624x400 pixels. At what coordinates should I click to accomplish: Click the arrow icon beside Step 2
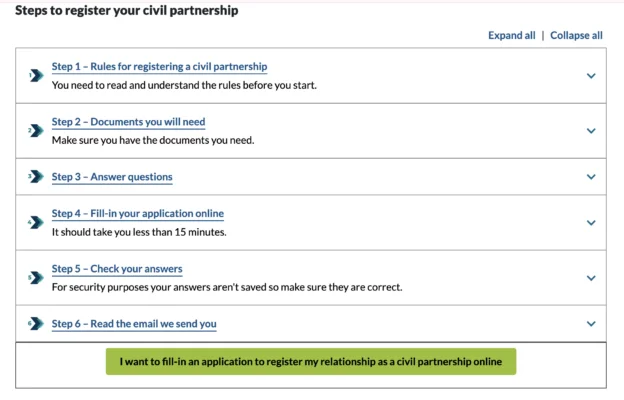coord(36,130)
